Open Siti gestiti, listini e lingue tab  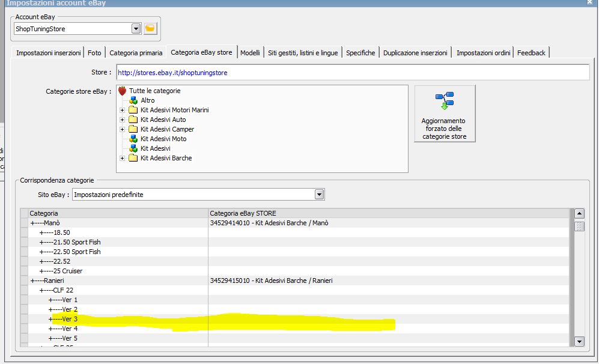tap(303, 53)
